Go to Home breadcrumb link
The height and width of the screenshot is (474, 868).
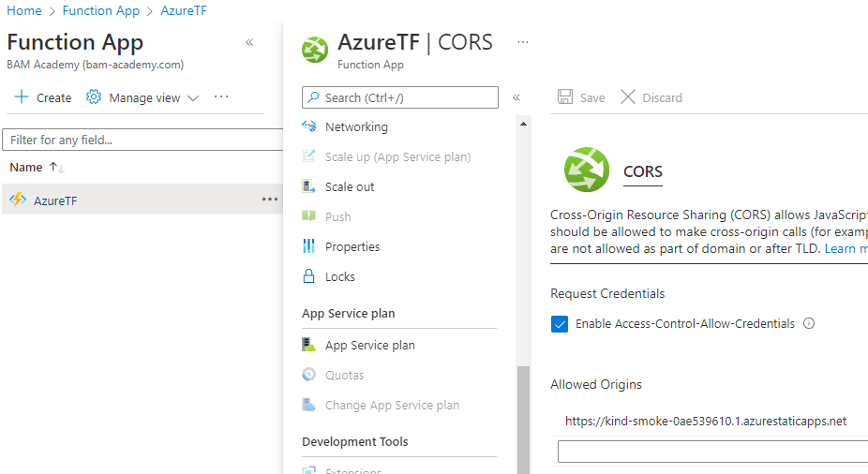pyautogui.click(x=24, y=10)
